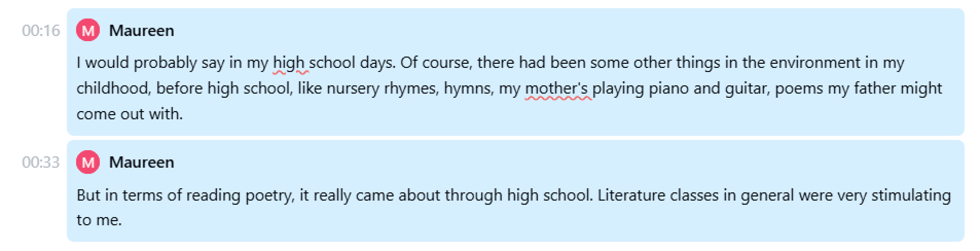Click the underlined word "high" in first paragraph
Screen dimensions: 980x251
pos(288,63)
